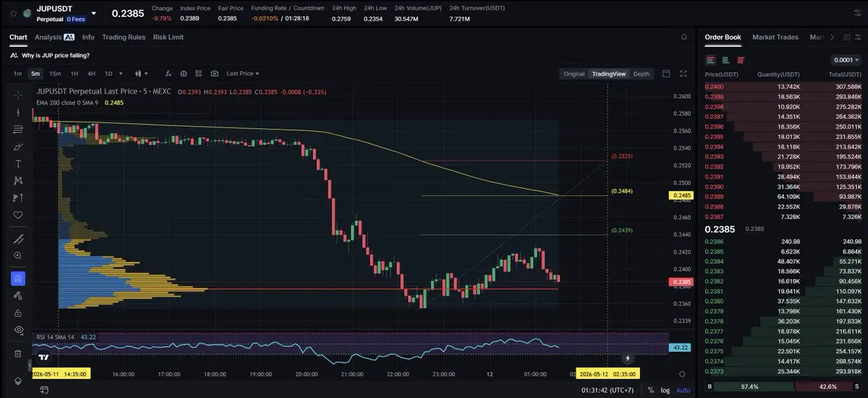Open the Analysis AI tab

point(54,37)
